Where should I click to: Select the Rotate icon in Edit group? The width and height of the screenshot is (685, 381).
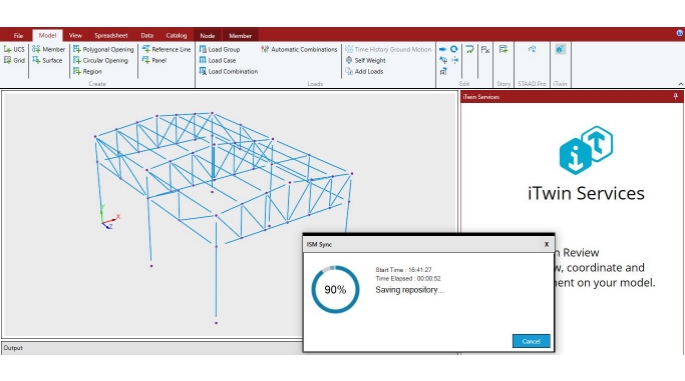(x=454, y=49)
